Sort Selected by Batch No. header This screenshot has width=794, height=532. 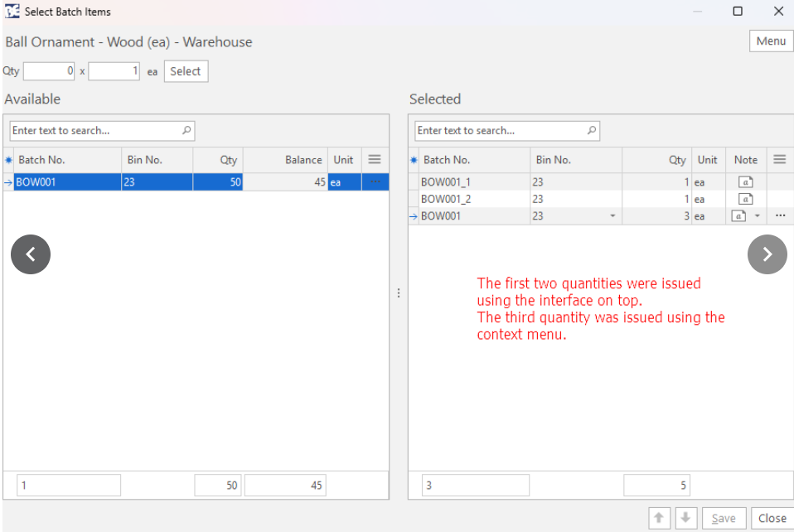click(x=474, y=160)
